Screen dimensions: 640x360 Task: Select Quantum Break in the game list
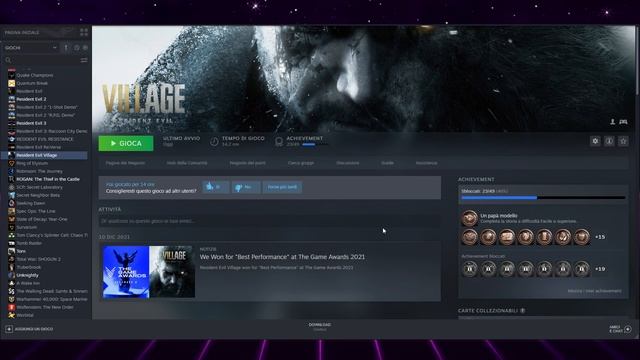32,83
